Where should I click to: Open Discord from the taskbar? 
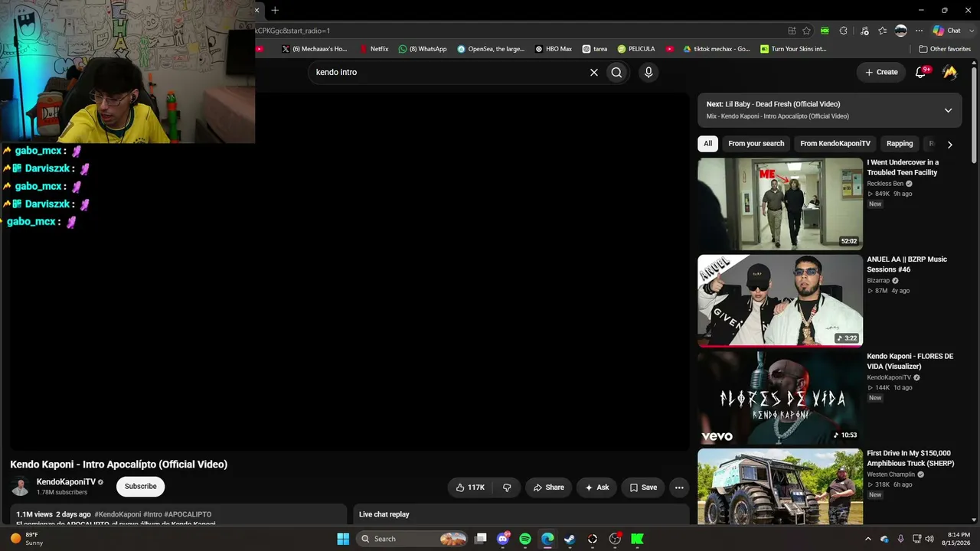click(x=503, y=539)
